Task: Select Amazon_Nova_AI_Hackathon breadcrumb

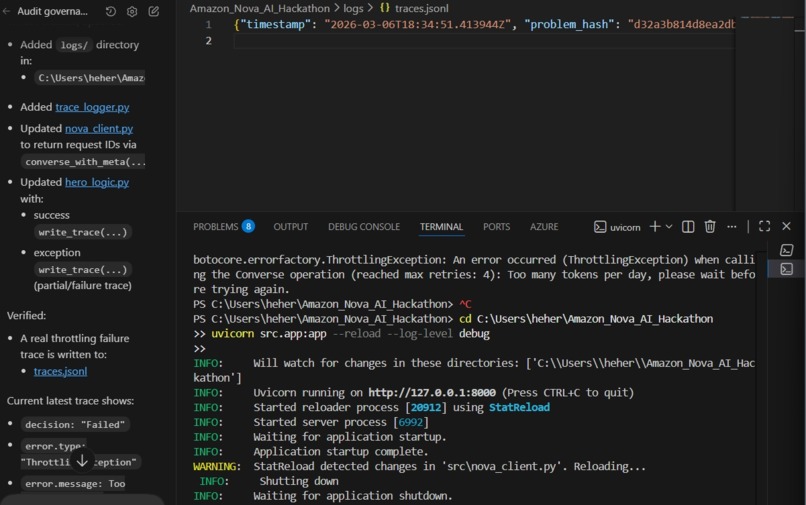Action: click(260, 8)
